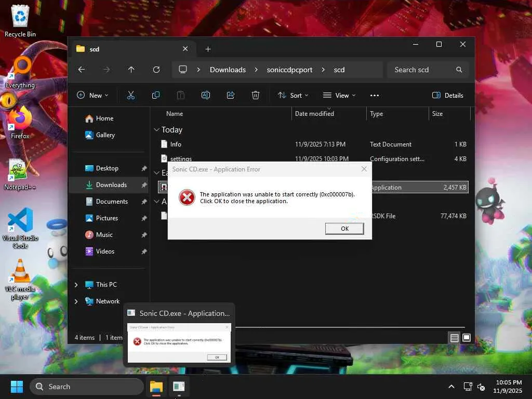Select soniccdpcport in the breadcrumb path

click(x=289, y=70)
